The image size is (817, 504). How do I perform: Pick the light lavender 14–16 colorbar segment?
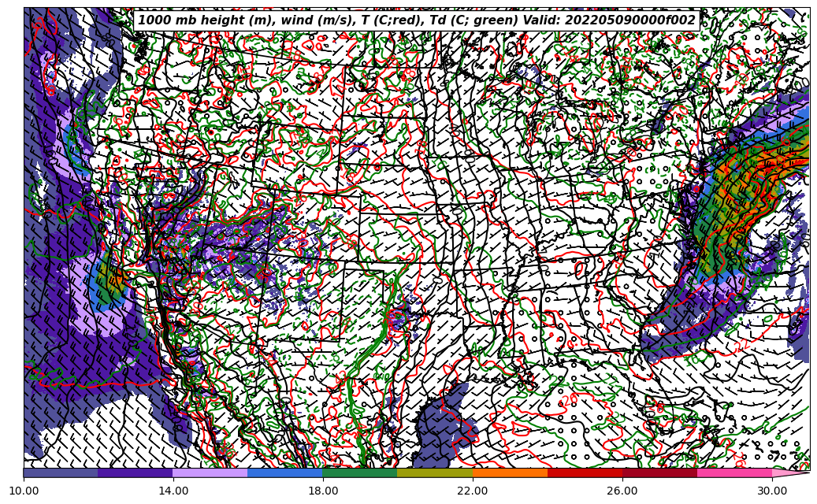coord(210,472)
